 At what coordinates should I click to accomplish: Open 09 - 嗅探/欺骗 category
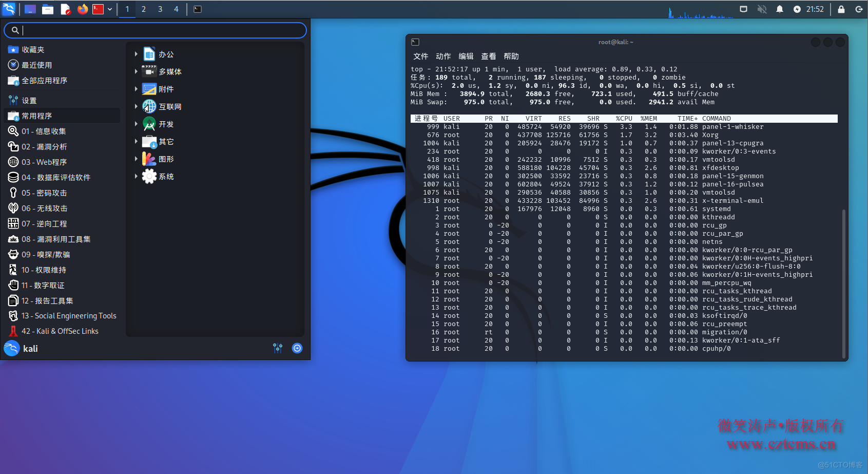[x=62, y=255]
